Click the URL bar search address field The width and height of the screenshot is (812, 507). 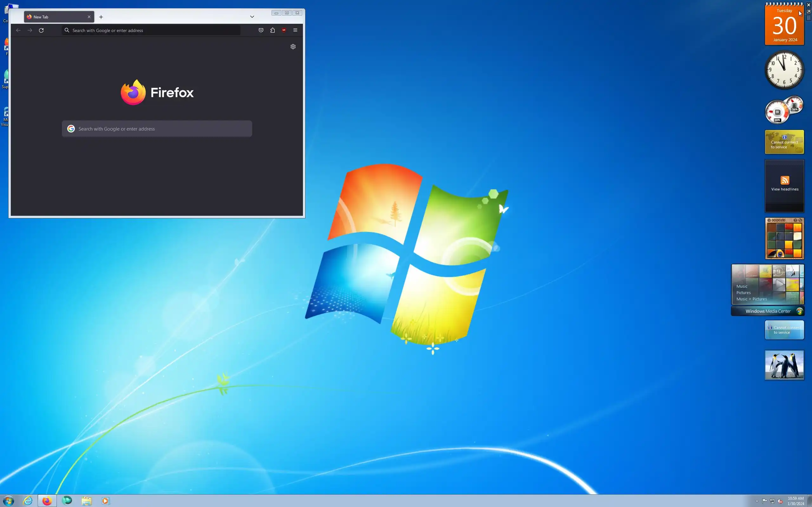151,30
